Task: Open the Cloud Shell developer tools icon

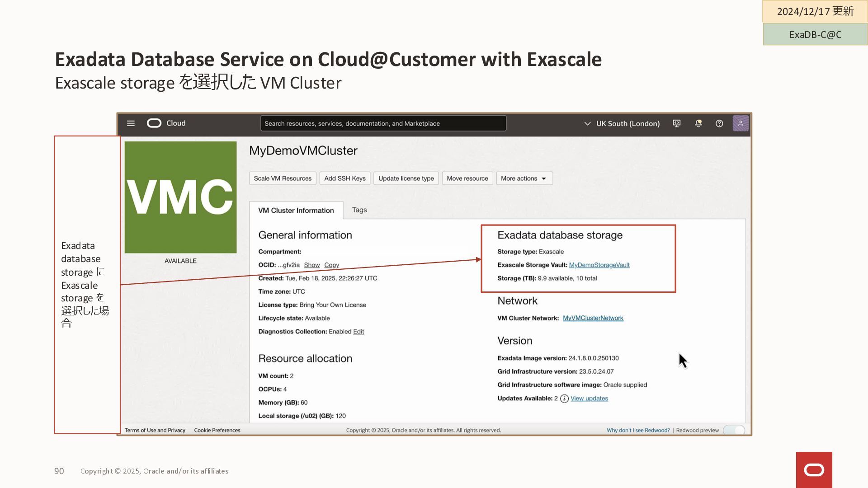Action: (x=676, y=123)
